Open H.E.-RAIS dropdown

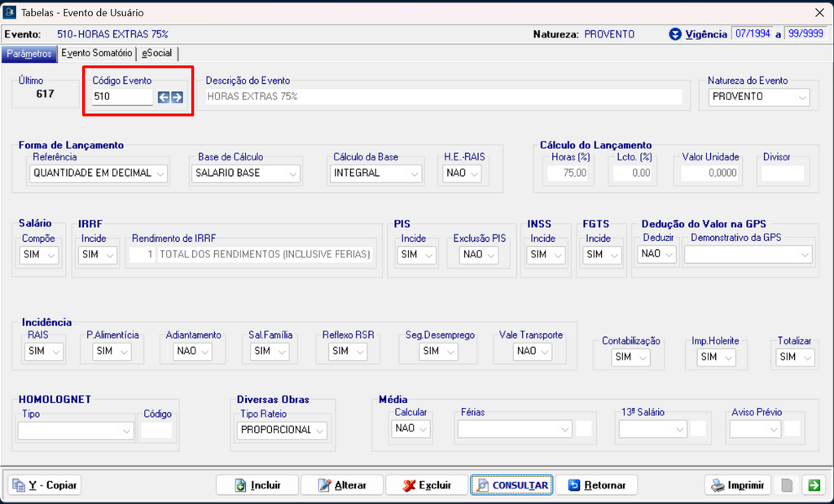[x=462, y=173]
